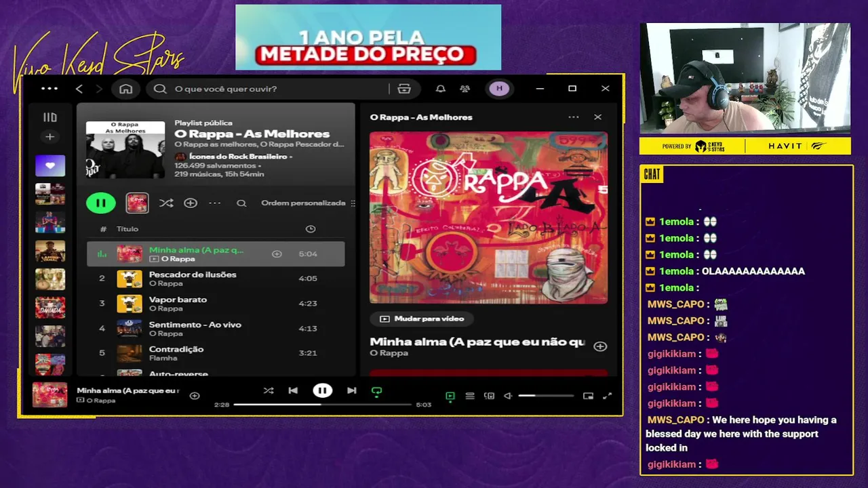Open more options for the playlist
Viewport: 868px width, 488px height.
tap(214, 203)
